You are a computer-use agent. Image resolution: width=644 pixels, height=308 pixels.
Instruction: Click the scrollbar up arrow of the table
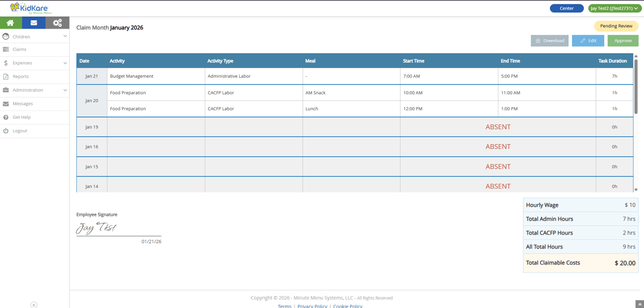pyautogui.click(x=636, y=56)
